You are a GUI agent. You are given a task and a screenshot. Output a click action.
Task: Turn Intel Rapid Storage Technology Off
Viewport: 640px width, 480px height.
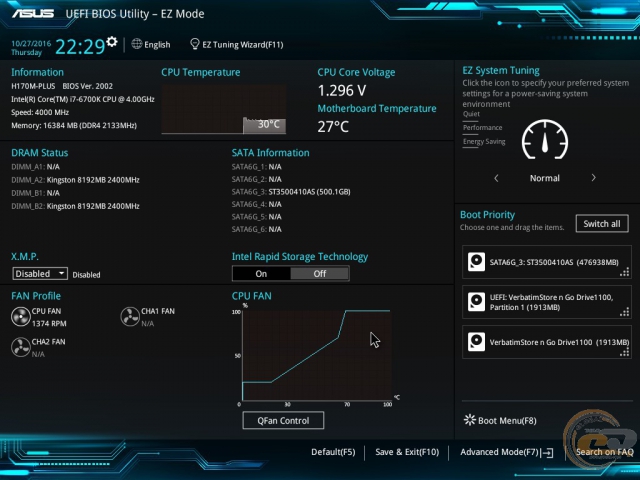click(x=320, y=273)
